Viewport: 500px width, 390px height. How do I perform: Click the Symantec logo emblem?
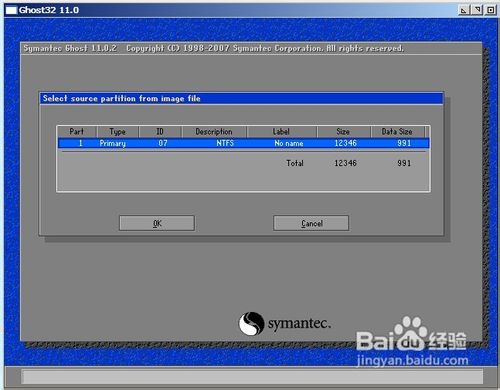251,323
